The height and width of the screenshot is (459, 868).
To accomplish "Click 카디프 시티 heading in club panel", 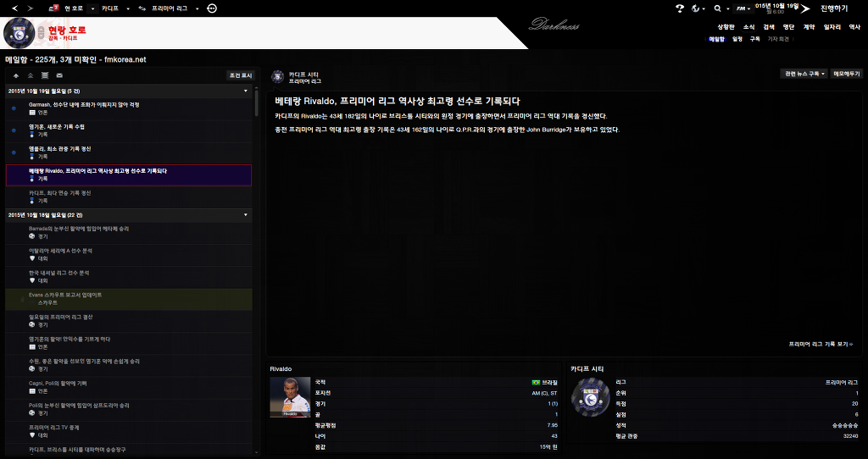I will pyautogui.click(x=587, y=369).
